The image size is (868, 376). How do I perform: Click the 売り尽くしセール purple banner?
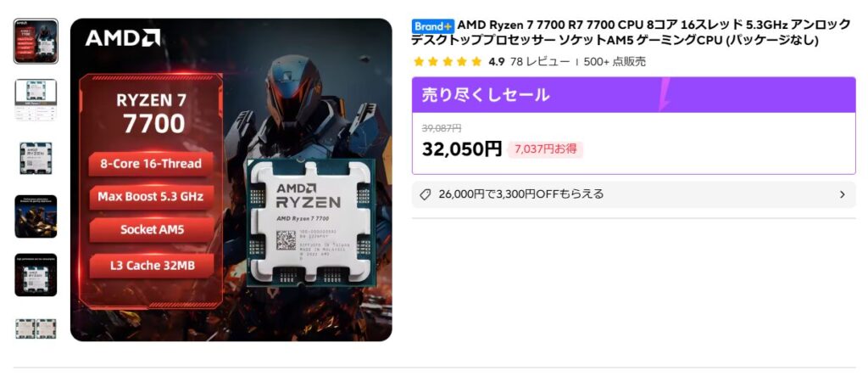click(634, 95)
